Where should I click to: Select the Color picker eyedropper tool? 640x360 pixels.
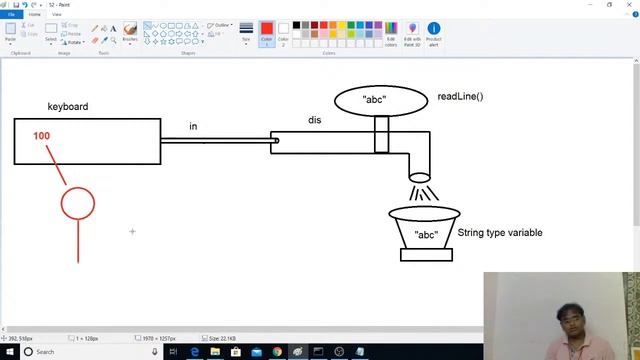tap(104, 40)
